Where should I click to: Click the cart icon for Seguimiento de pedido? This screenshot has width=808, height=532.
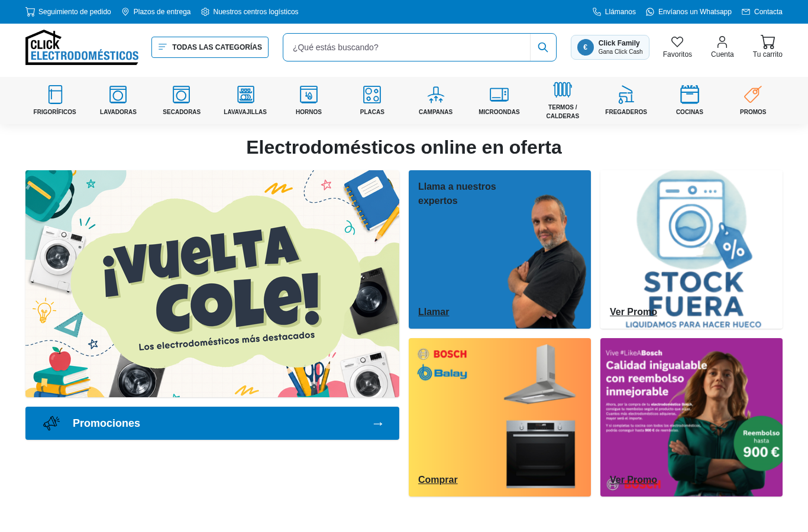click(x=30, y=12)
